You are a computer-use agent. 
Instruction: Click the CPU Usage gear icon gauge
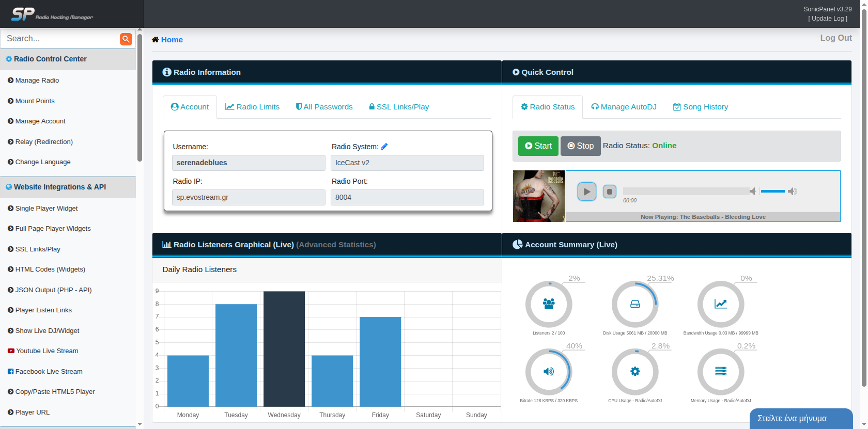tap(635, 372)
